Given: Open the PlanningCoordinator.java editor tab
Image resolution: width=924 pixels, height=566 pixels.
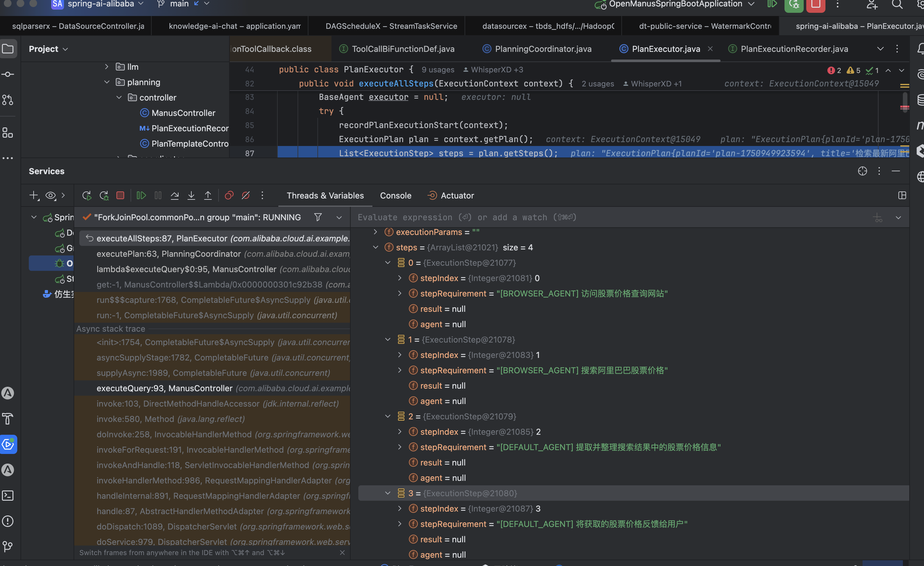Looking at the screenshot, I should point(543,49).
